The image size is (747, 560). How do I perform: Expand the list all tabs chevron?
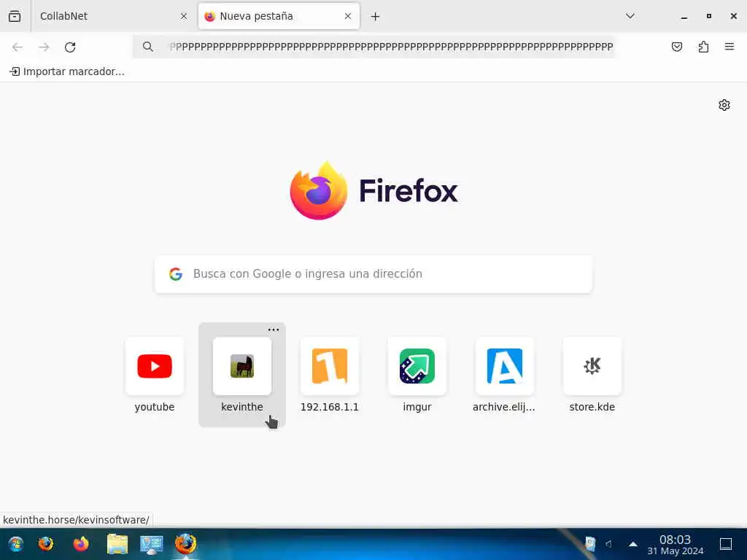click(x=630, y=16)
